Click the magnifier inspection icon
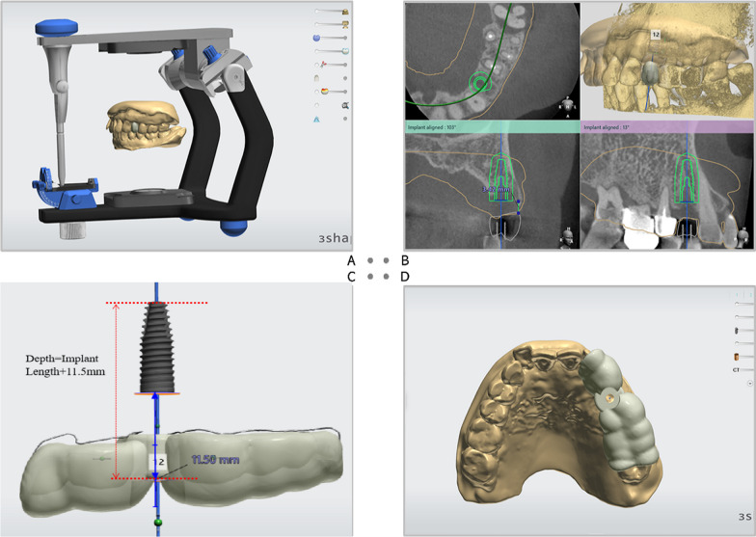756x537 pixels. tap(344, 104)
